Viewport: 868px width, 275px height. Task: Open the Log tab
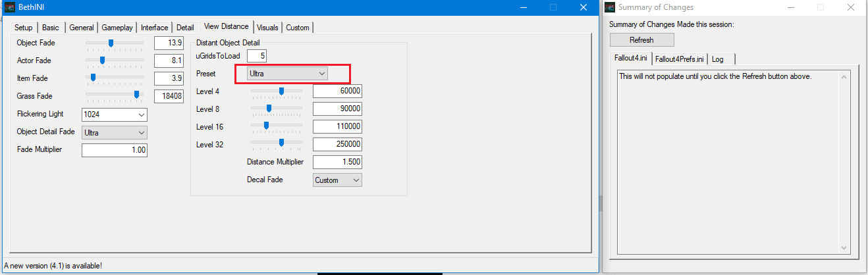point(718,59)
